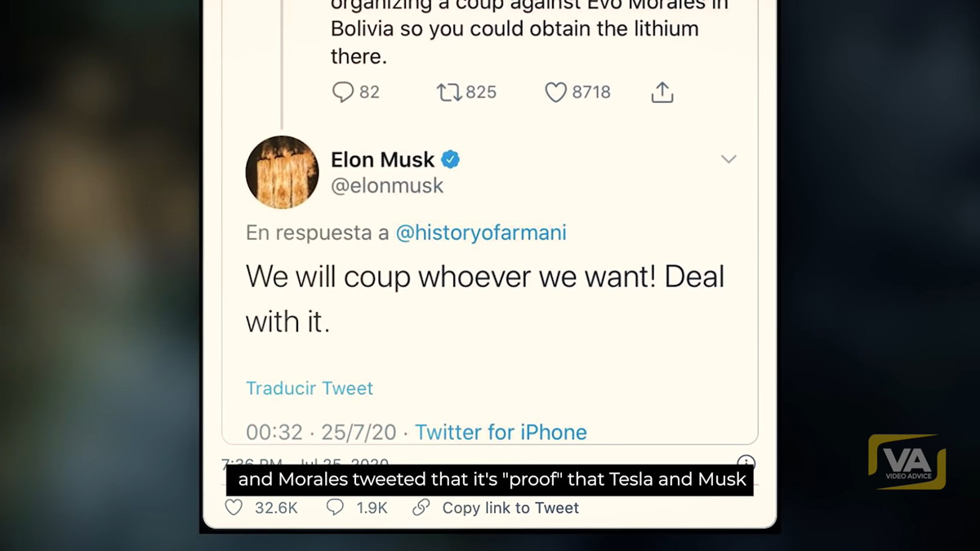Screen dimensions: 980x551
Task: Open the comment bubble showing 1.9K
Action: tap(335, 508)
